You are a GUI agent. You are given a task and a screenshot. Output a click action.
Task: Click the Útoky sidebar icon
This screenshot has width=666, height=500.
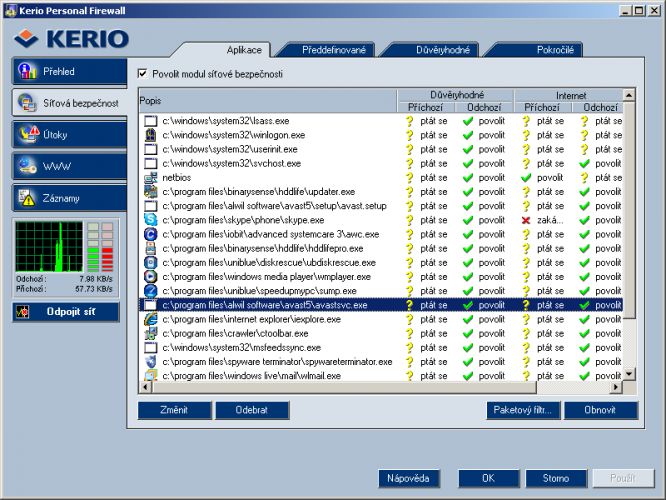pos(28,134)
